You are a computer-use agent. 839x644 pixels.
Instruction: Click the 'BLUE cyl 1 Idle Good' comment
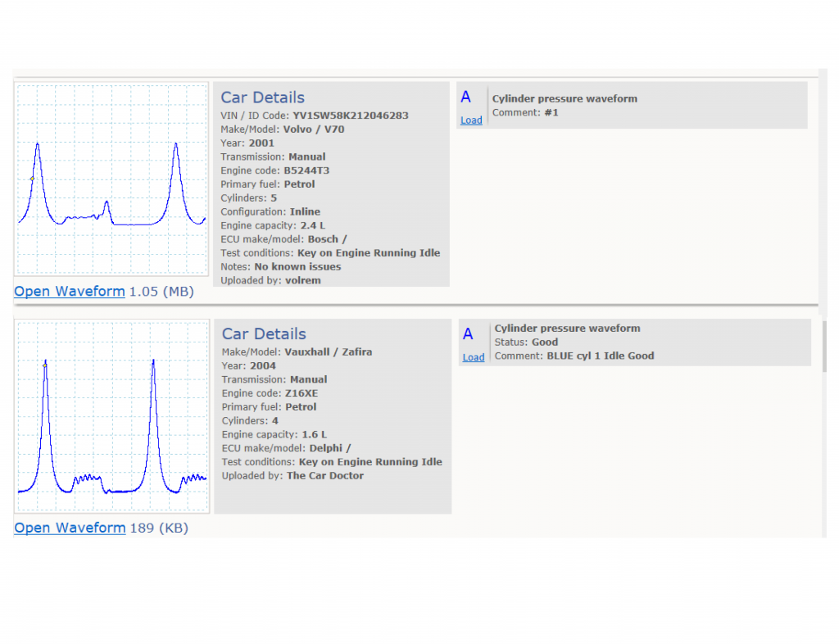coord(601,356)
